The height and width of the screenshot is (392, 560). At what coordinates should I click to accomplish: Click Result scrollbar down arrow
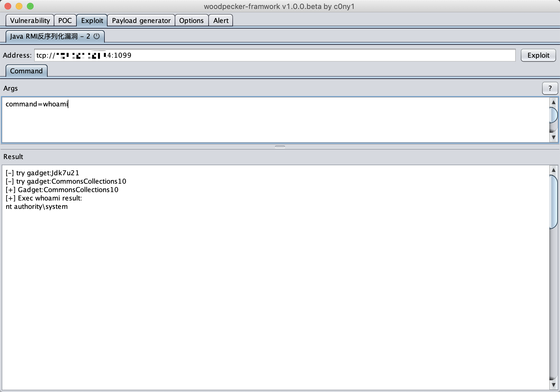point(553,385)
